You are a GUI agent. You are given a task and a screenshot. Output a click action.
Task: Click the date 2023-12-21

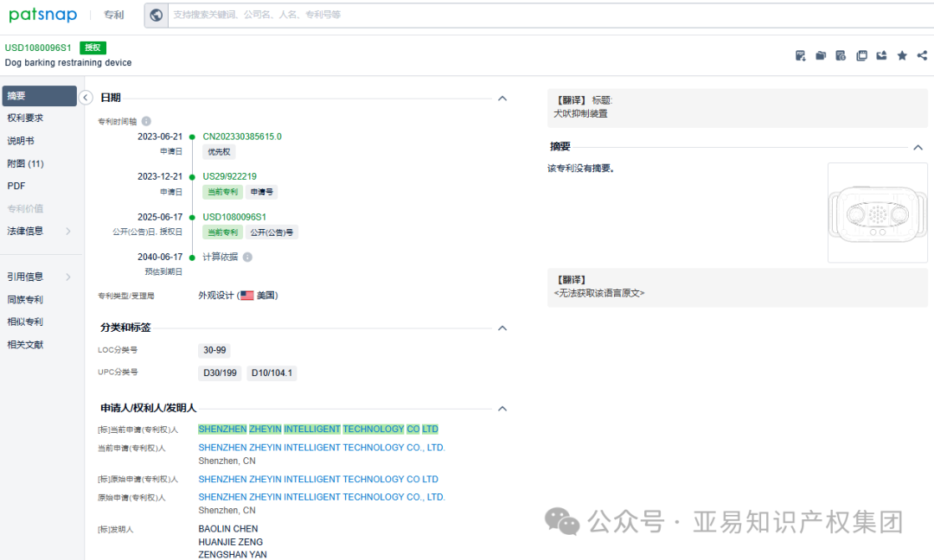pos(160,177)
